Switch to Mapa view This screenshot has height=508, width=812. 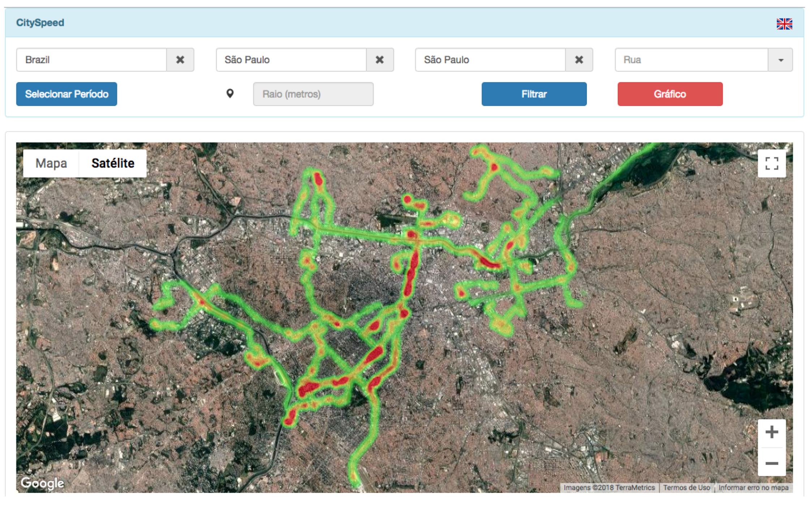point(51,163)
